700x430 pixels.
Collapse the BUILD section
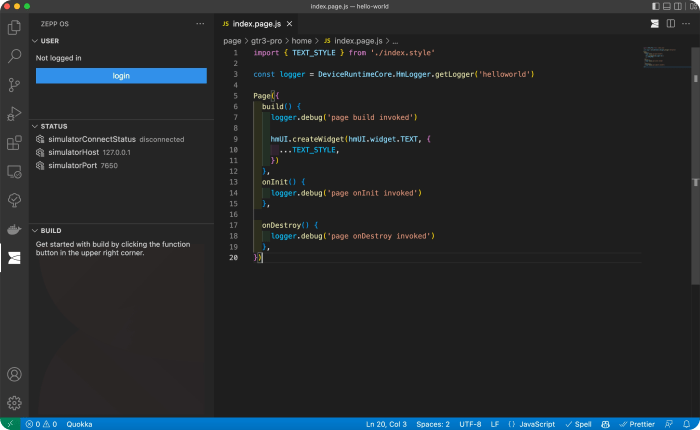coord(51,230)
